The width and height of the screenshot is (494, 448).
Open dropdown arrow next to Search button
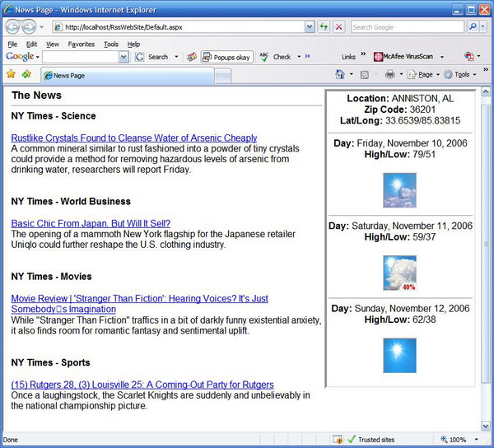click(x=176, y=57)
